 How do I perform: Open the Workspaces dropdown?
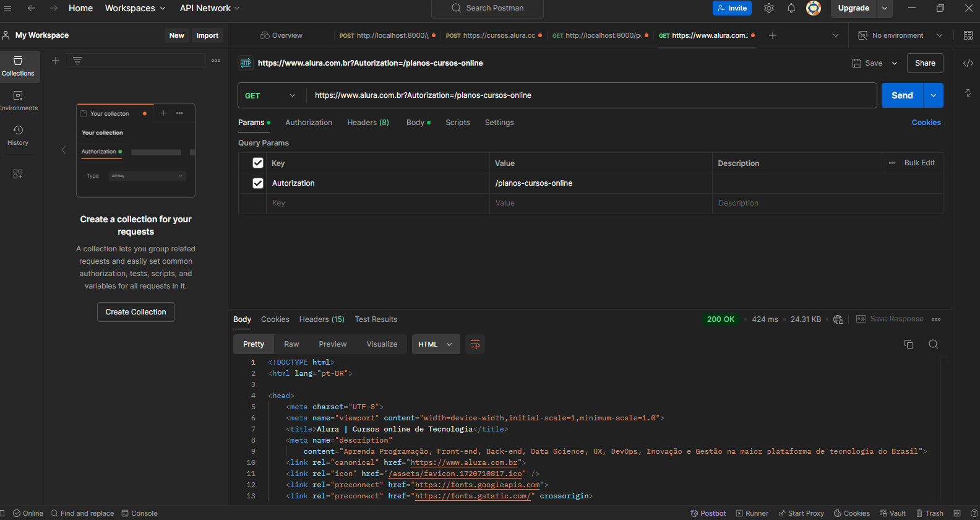135,8
